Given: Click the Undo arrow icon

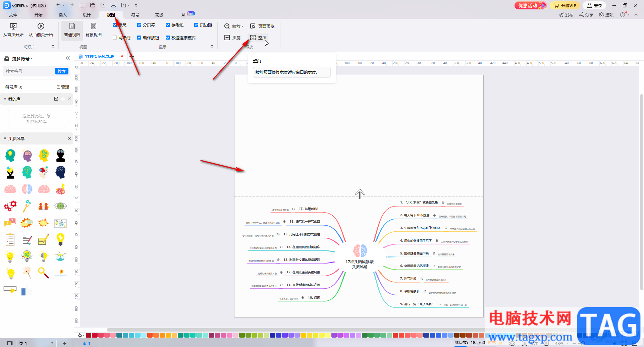Looking at the screenshot, I should tap(58, 5).
